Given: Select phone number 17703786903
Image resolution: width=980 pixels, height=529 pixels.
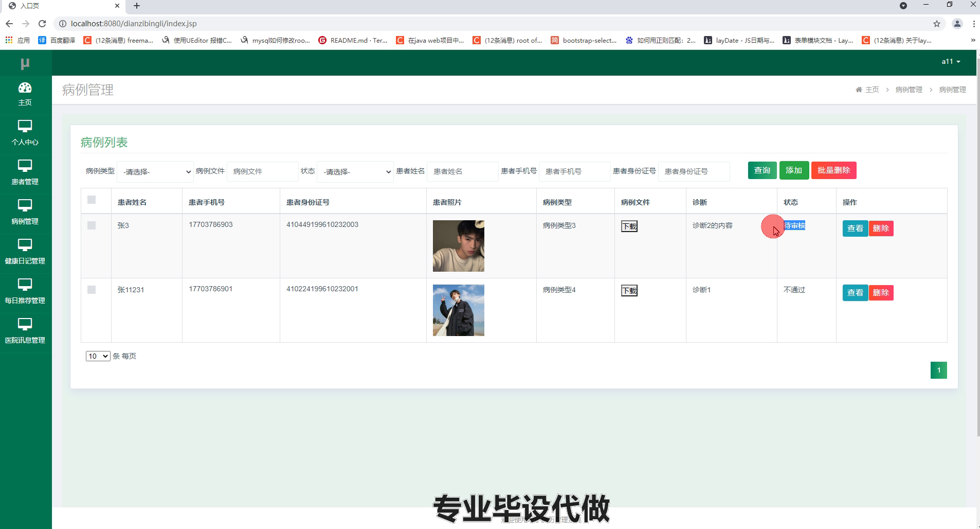Looking at the screenshot, I should (x=210, y=224).
